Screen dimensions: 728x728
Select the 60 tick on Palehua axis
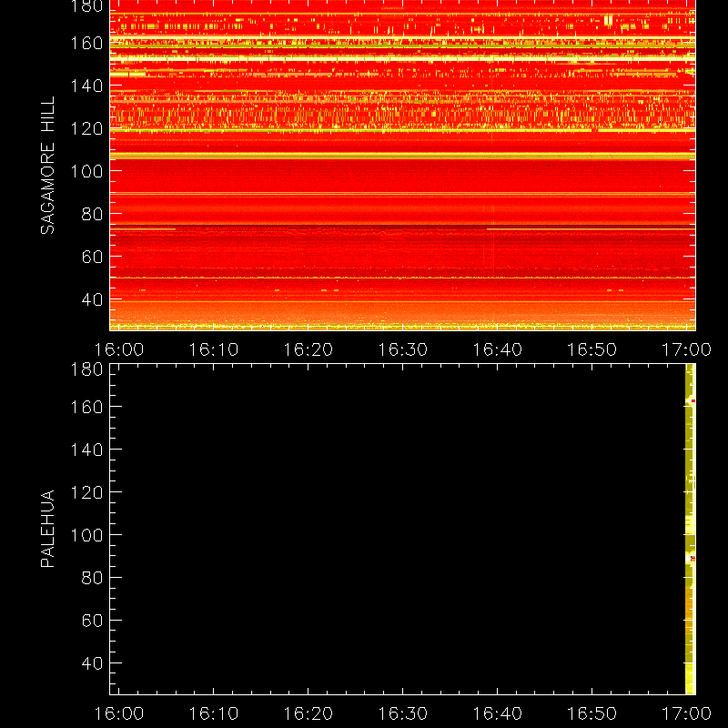point(92,621)
